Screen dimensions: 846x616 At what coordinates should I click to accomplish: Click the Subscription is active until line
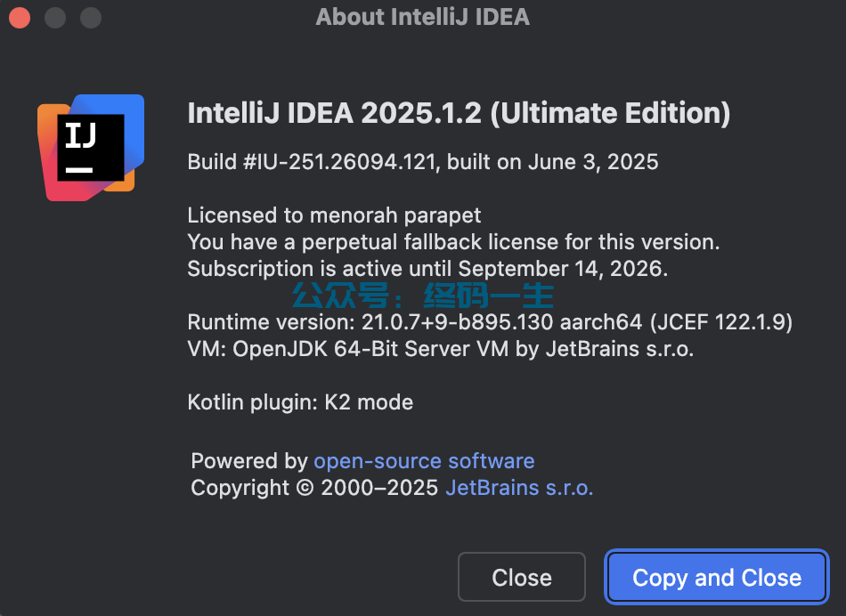point(427,269)
